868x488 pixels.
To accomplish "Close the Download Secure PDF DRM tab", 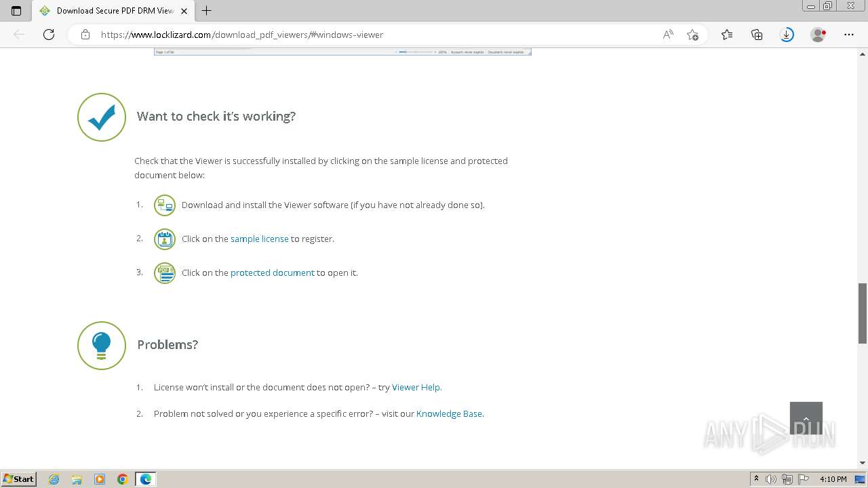I will [184, 11].
